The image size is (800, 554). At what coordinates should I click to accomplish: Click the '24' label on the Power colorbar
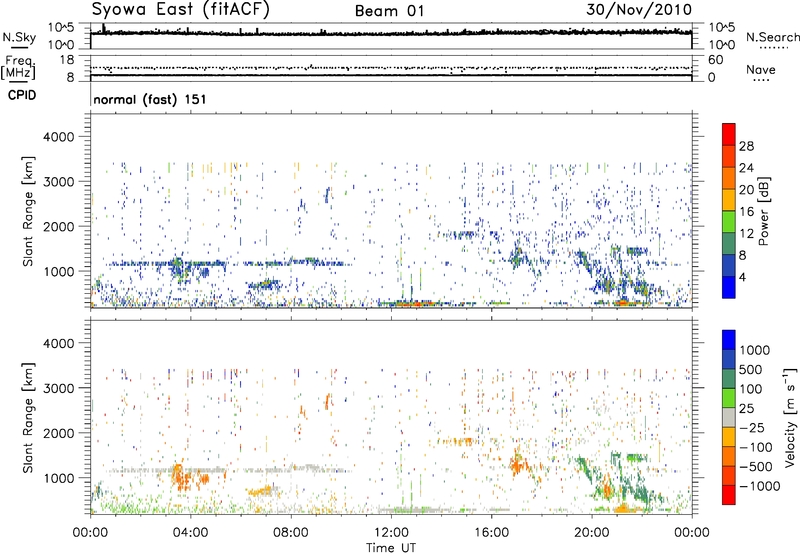tap(746, 168)
